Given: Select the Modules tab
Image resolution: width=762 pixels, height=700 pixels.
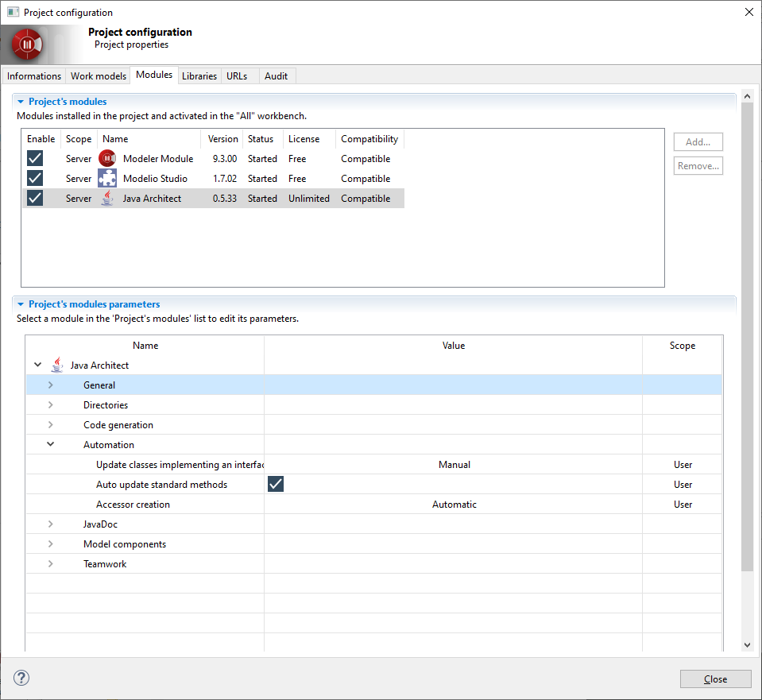Looking at the screenshot, I should (x=154, y=75).
